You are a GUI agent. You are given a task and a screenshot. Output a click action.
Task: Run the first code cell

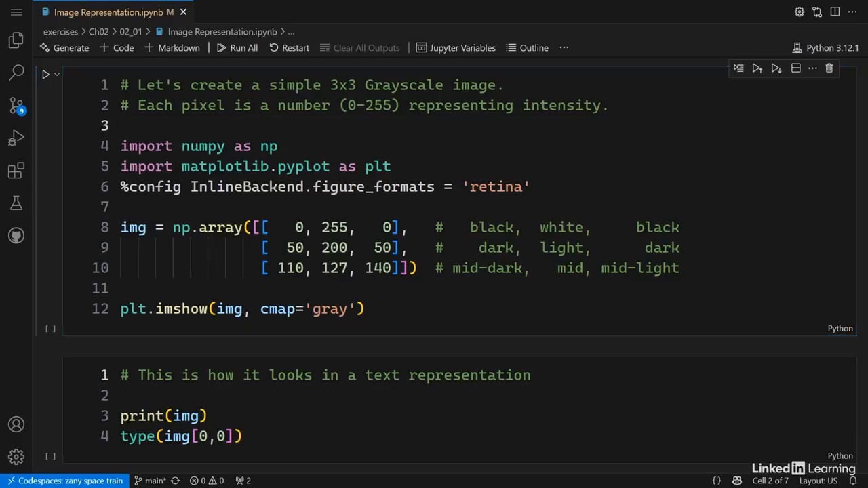pos(45,75)
